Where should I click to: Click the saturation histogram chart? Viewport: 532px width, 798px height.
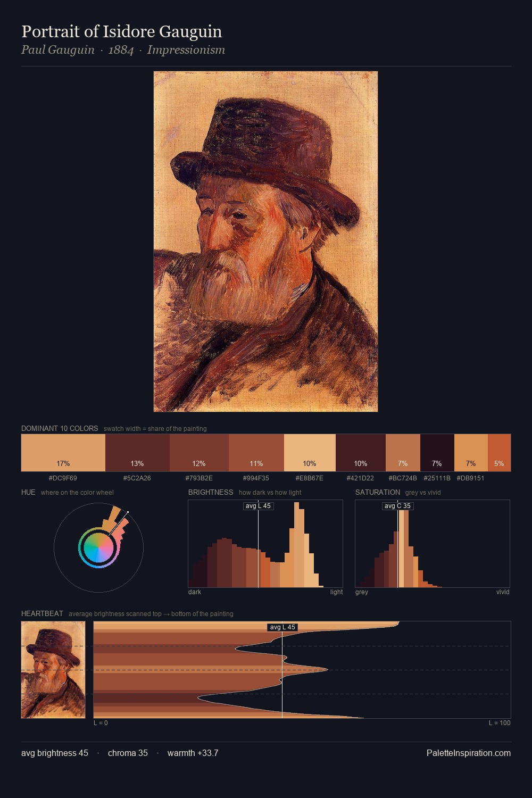(x=433, y=544)
